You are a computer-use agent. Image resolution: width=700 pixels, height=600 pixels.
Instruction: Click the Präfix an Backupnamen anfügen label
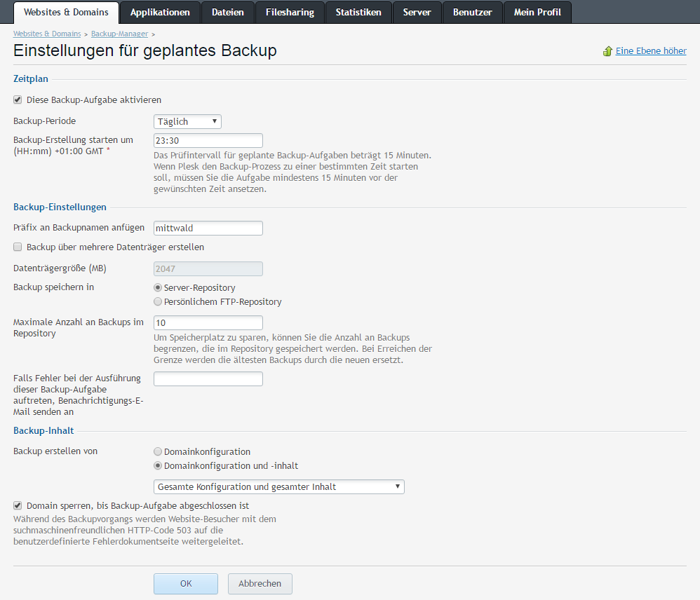79,228
